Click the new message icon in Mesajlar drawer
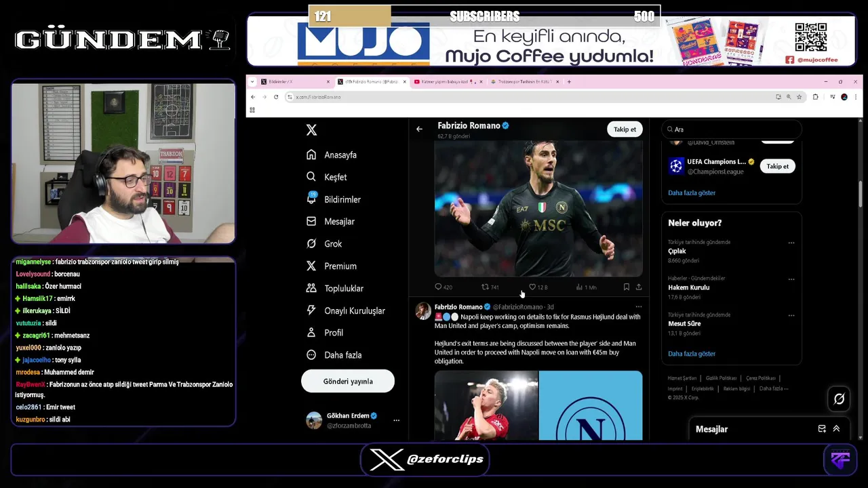Screen dimensions: 868x488 click(822, 429)
